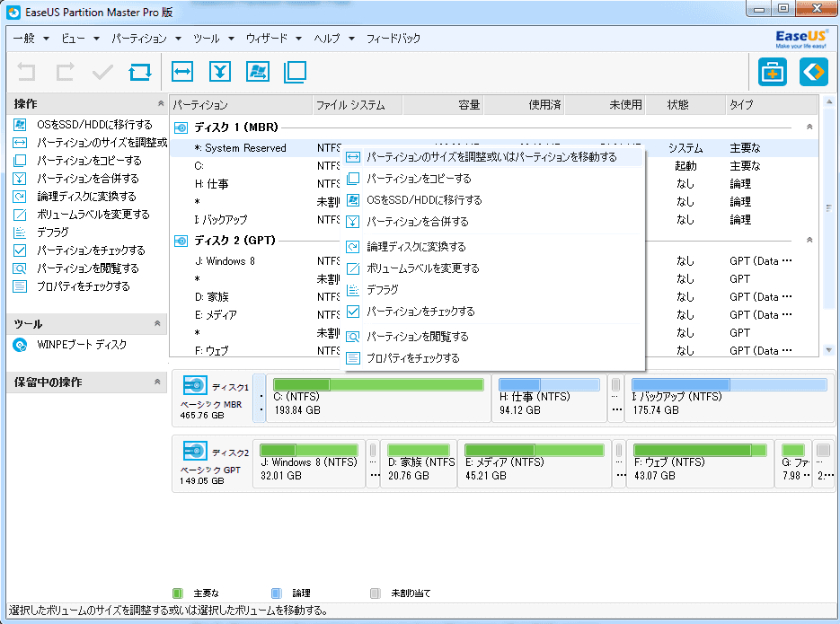
Task: Click the Refresh toolbar icon
Action: pos(140,71)
